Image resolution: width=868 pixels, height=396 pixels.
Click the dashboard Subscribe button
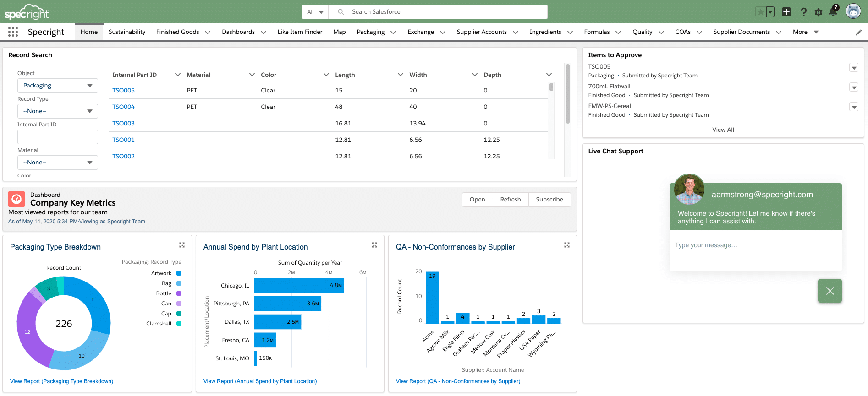coord(549,200)
